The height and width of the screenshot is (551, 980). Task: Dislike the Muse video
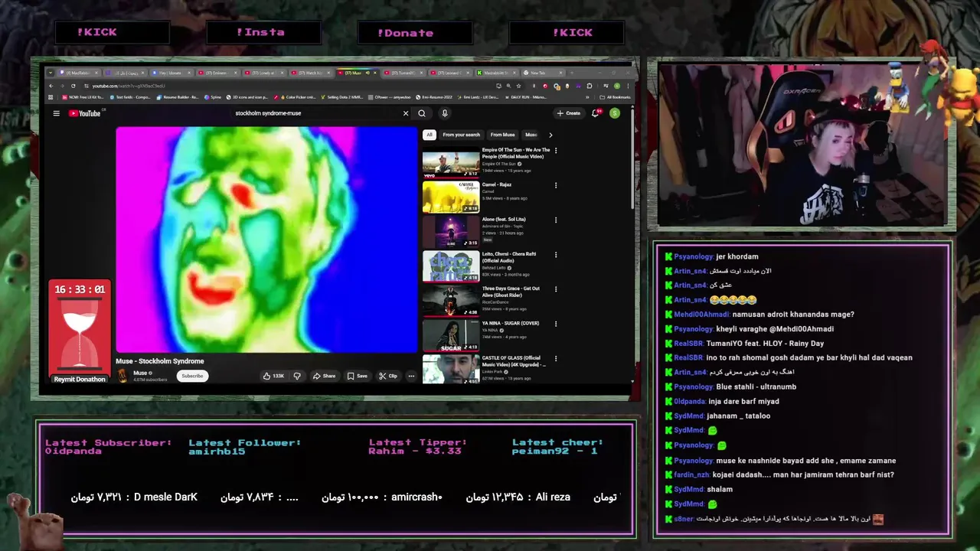(297, 376)
